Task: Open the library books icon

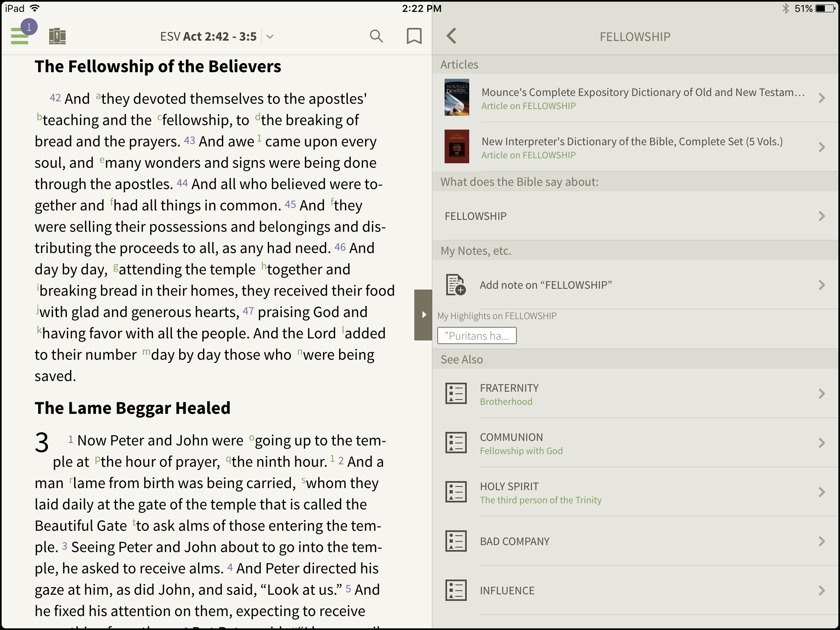Action: [57, 36]
